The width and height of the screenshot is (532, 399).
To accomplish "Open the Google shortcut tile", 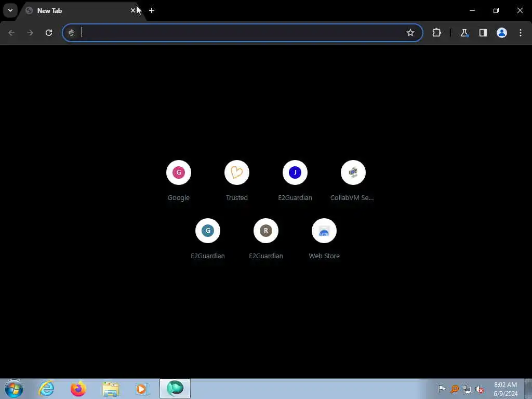I will pyautogui.click(x=179, y=180).
